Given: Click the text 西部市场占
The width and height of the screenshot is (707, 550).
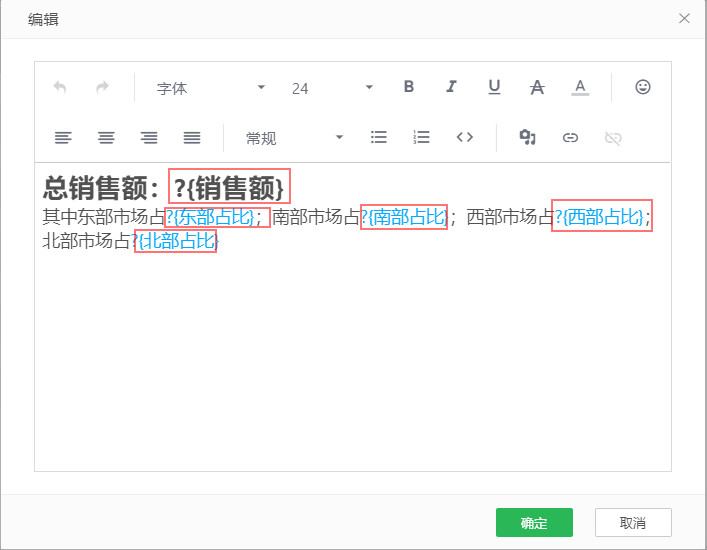Looking at the screenshot, I should (x=510, y=217).
